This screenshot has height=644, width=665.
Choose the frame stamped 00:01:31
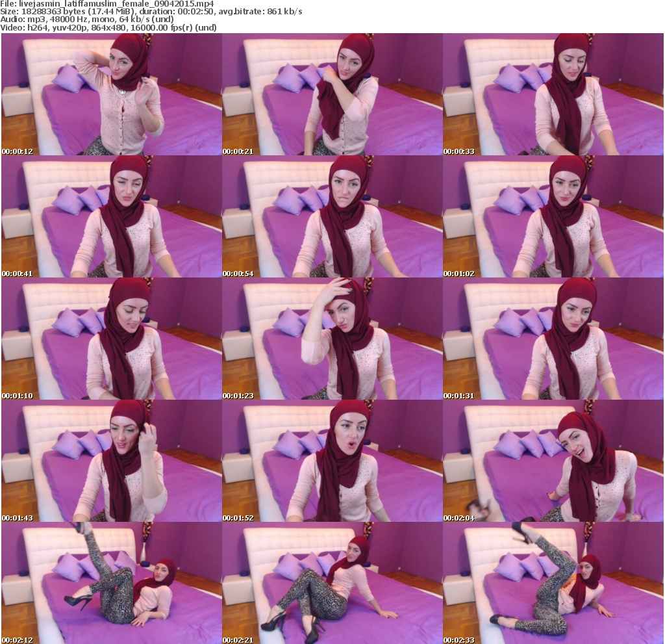point(553,339)
